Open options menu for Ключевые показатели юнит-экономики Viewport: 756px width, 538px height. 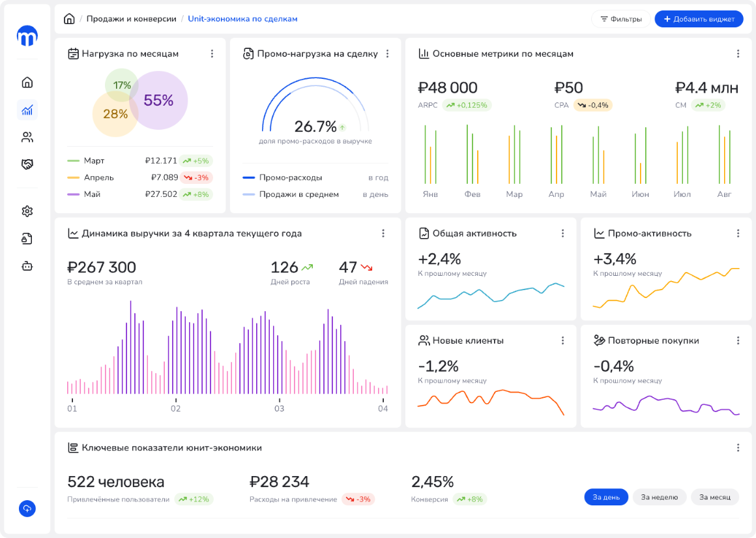pyautogui.click(x=738, y=448)
